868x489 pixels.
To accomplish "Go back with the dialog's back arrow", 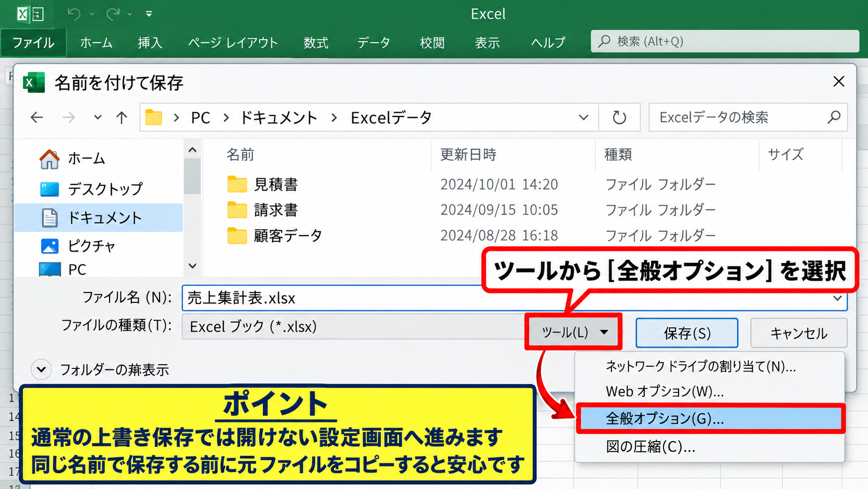I will click(37, 117).
